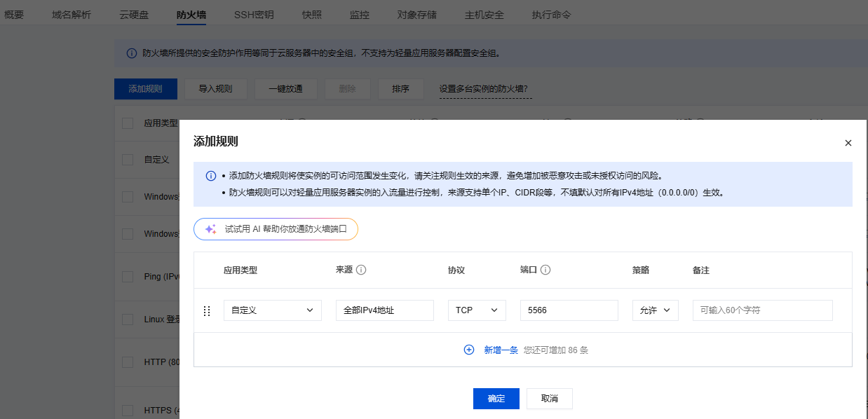The height and width of the screenshot is (419, 868).
Task: Click the 来源 全部IPv4地址 input field
Action: pos(385,310)
